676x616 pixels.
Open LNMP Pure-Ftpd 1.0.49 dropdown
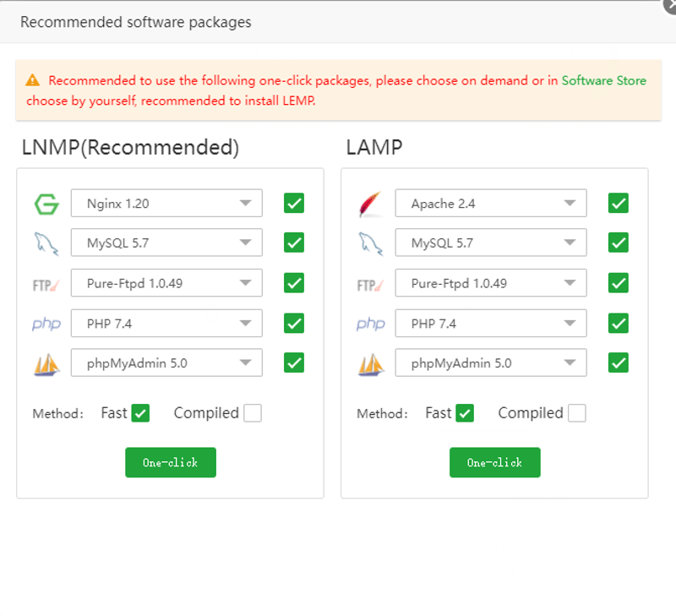pos(166,283)
